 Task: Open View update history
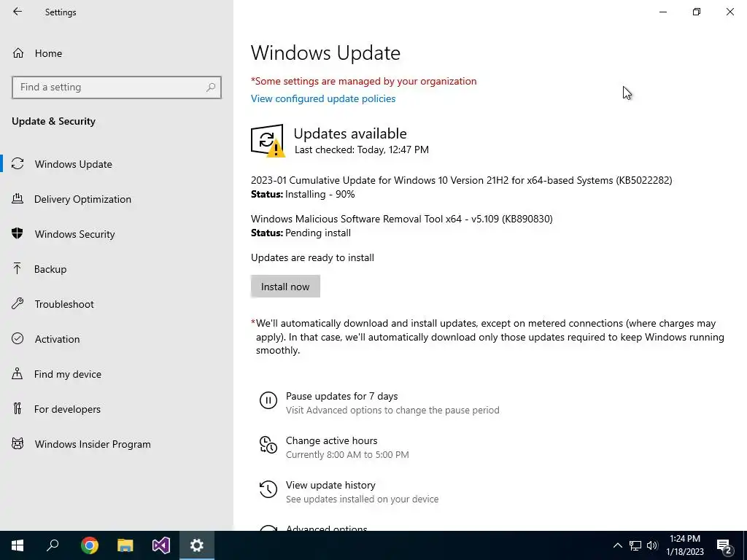click(x=330, y=485)
